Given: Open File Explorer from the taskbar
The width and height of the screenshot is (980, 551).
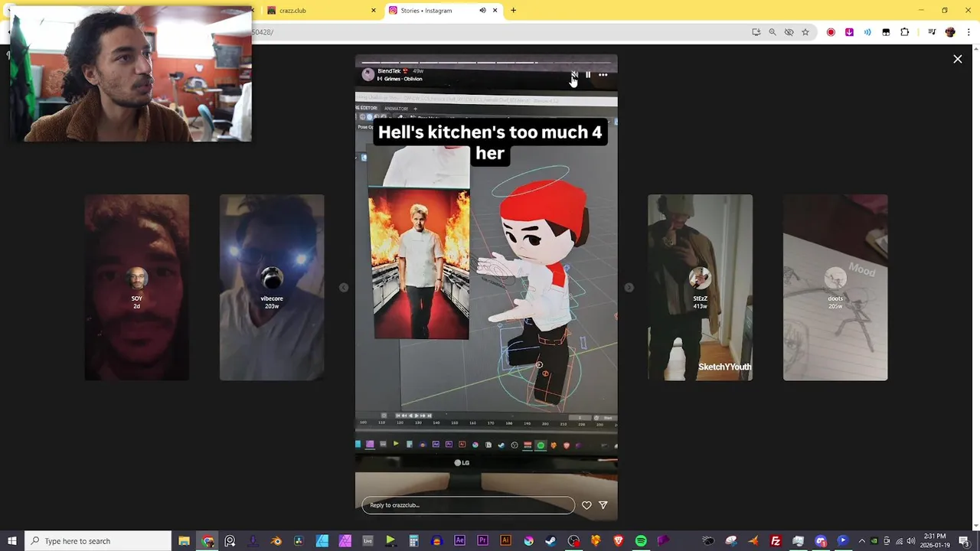Looking at the screenshot, I should coord(184,541).
